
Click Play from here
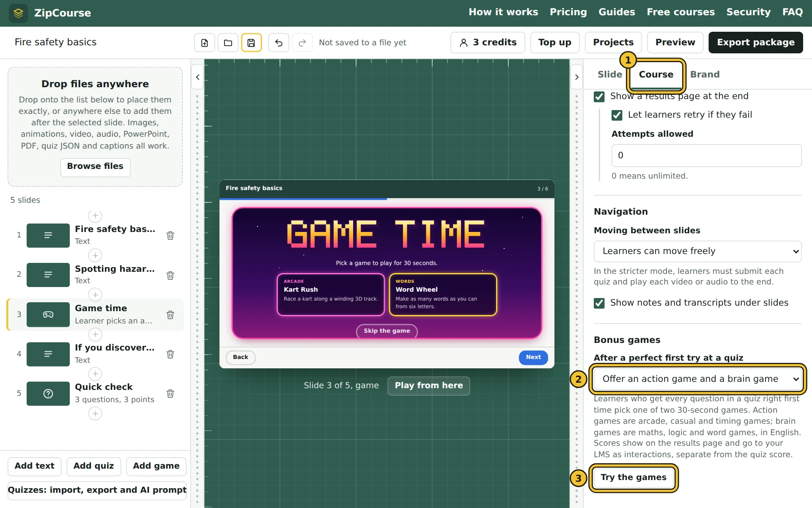429,386
